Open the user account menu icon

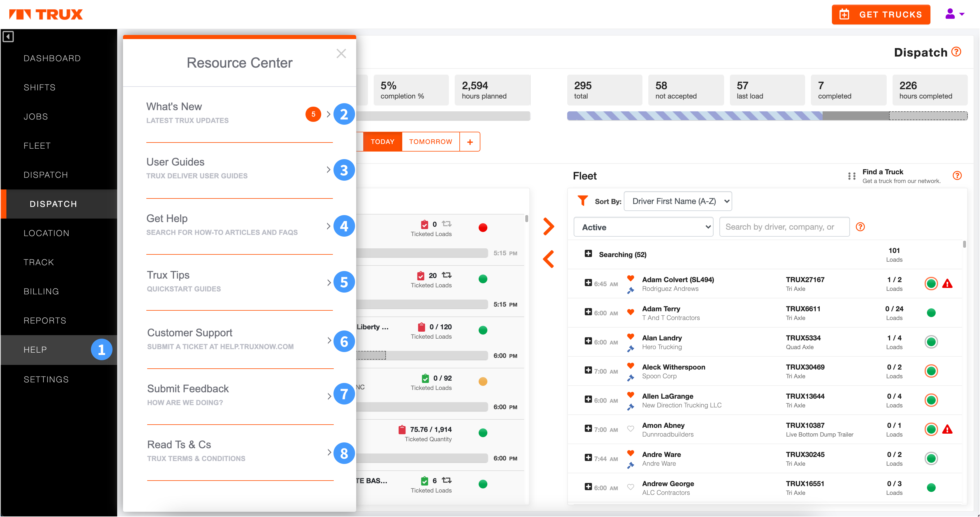[955, 14]
